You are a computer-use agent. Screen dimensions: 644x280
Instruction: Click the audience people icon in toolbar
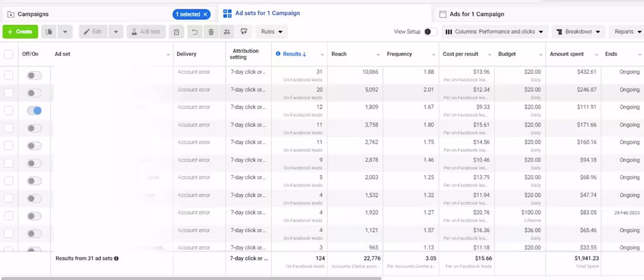(228, 32)
